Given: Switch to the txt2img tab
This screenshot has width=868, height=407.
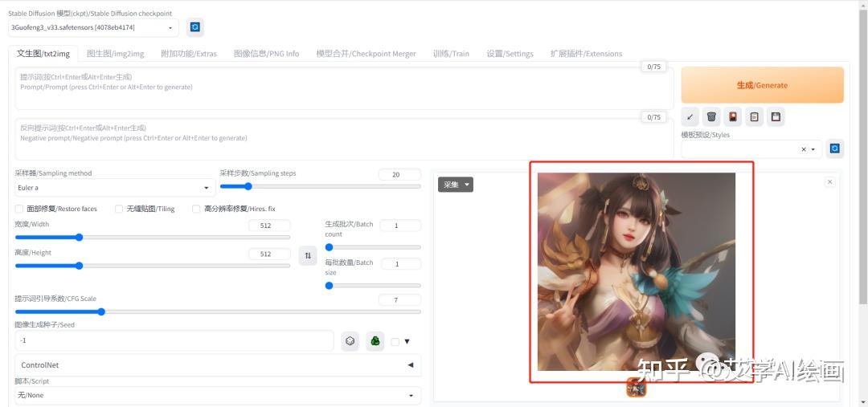Looking at the screenshot, I should click(x=43, y=54).
